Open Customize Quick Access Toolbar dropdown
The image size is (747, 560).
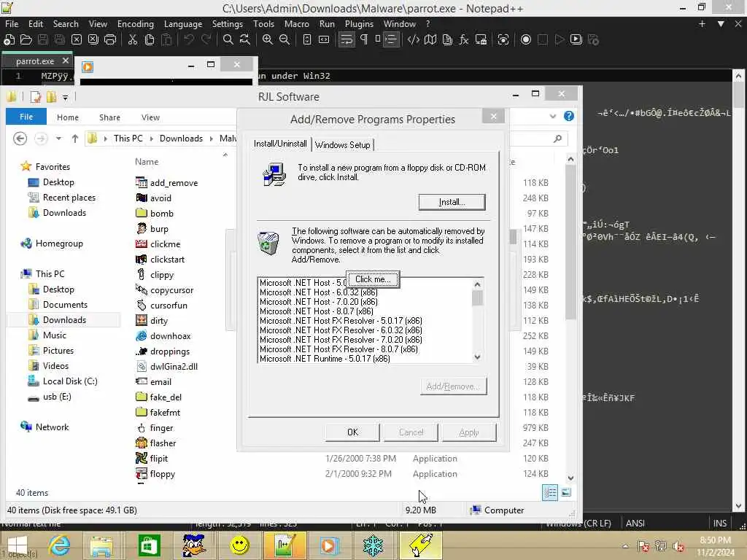click(x=65, y=97)
